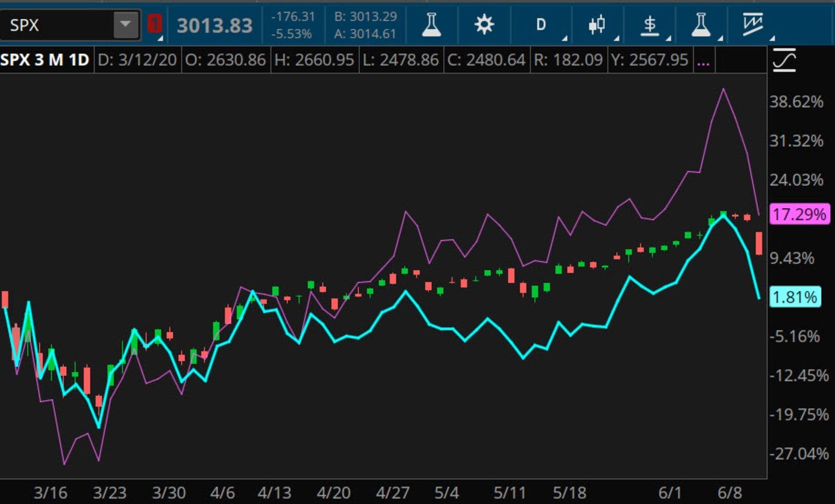
Task: Click the 6/1 date on time axis
Action: click(670, 493)
